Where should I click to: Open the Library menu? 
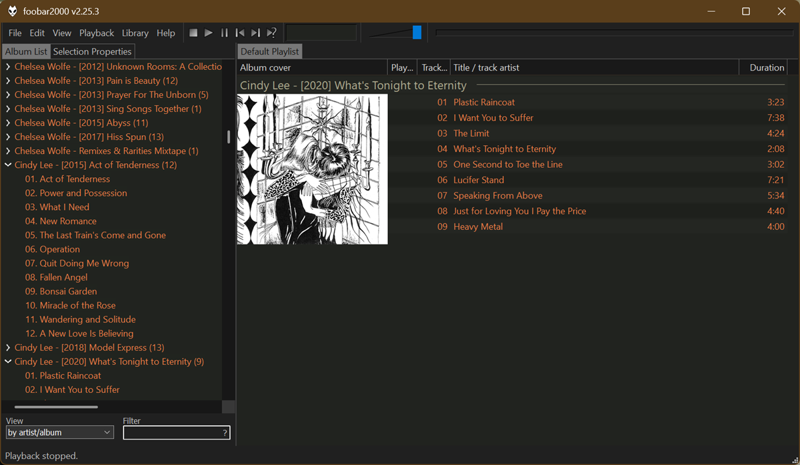pyautogui.click(x=135, y=33)
